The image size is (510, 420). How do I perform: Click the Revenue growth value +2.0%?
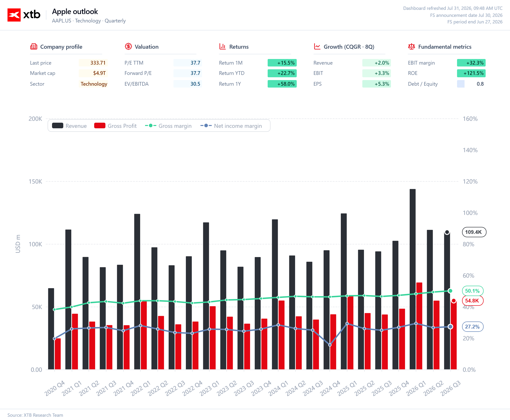[x=377, y=63]
